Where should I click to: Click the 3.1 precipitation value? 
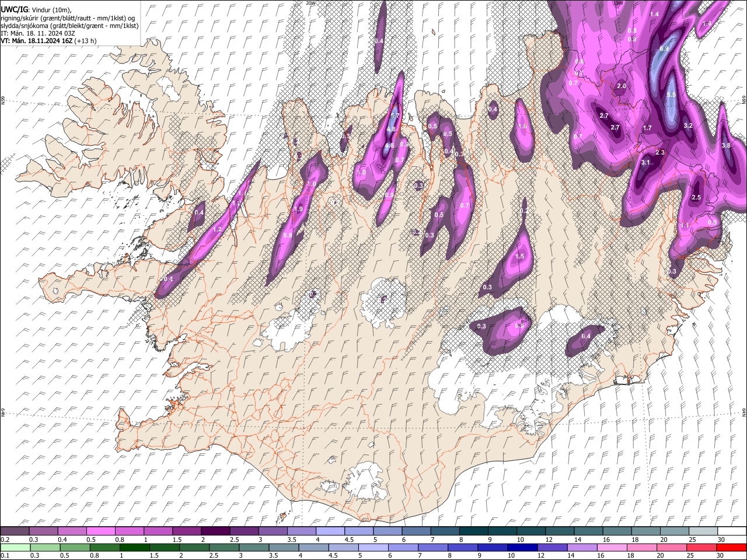click(x=645, y=163)
